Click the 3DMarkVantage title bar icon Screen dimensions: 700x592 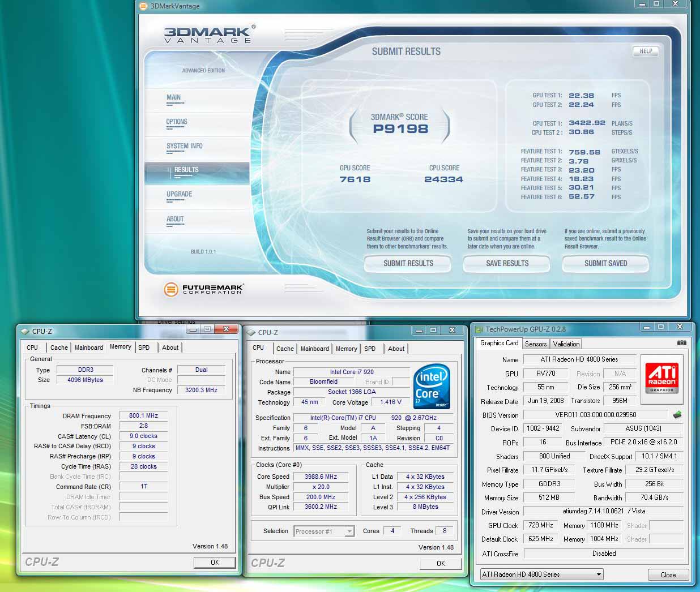(x=143, y=6)
